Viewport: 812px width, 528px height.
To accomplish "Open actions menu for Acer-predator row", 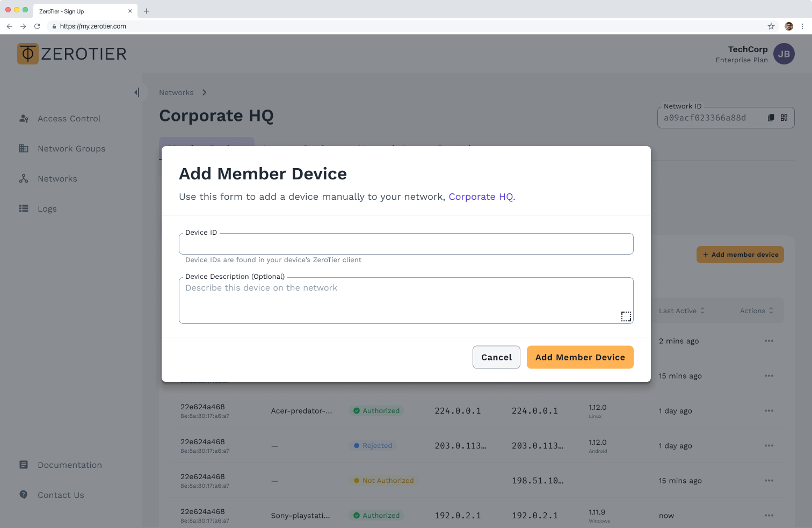I will click(769, 411).
